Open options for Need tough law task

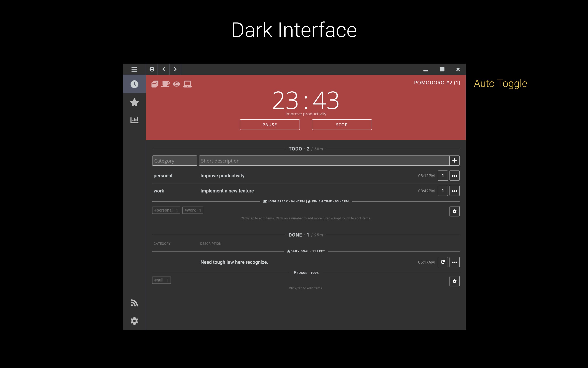[454, 262]
